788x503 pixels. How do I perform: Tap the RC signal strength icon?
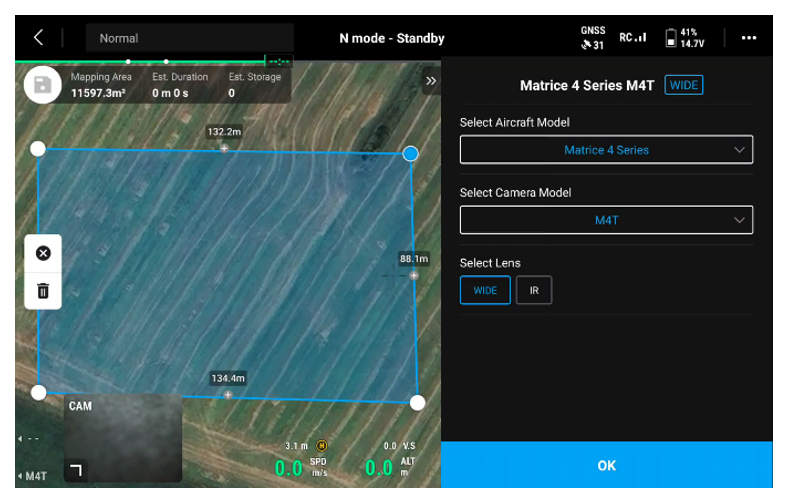632,38
